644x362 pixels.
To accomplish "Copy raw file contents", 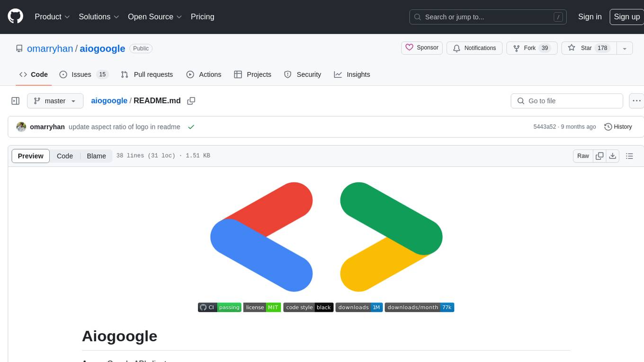I will pyautogui.click(x=599, y=156).
